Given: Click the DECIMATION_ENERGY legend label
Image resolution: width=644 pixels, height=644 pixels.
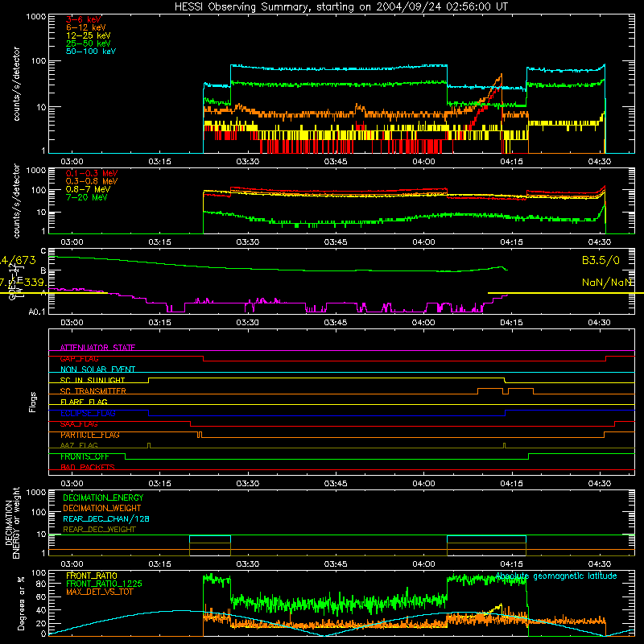Looking at the screenshot, I should (103, 497).
